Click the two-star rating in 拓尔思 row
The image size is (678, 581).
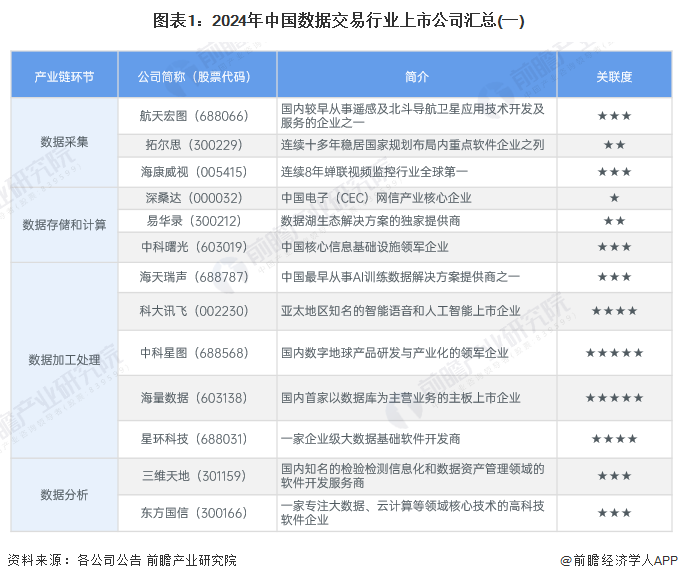coord(614,145)
